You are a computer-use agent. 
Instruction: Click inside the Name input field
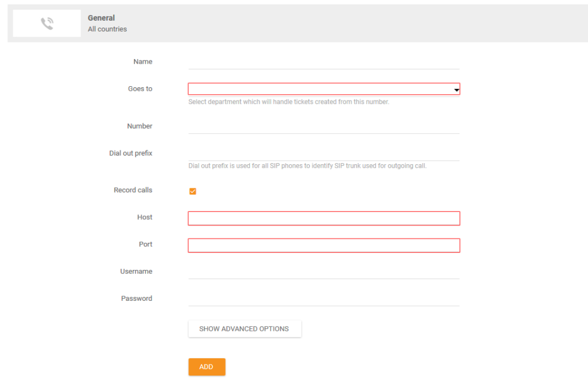(x=322, y=64)
